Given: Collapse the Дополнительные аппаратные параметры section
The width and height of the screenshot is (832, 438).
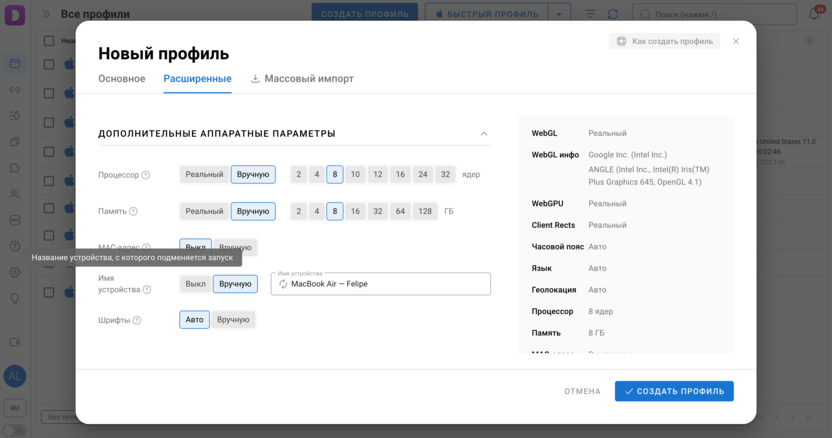Looking at the screenshot, I should click(x=484, y=134).
